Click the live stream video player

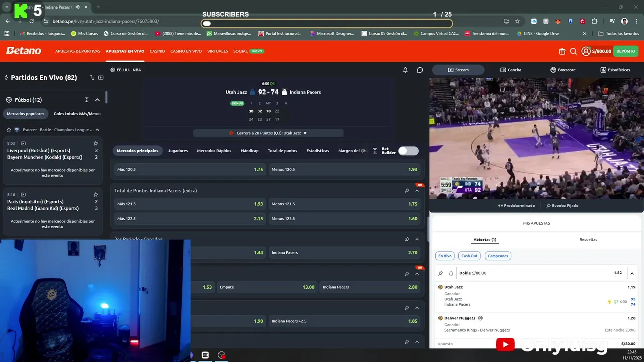point(536,138)
